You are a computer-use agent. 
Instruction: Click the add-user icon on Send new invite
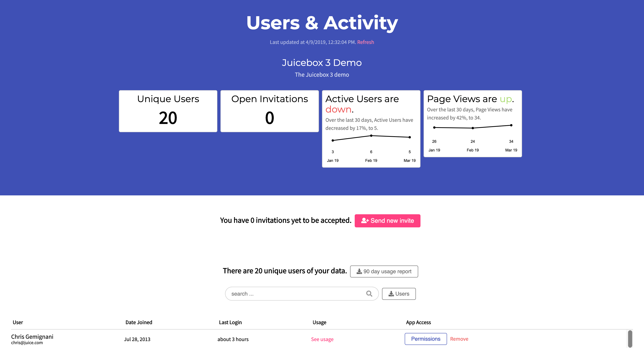point(365,220)
